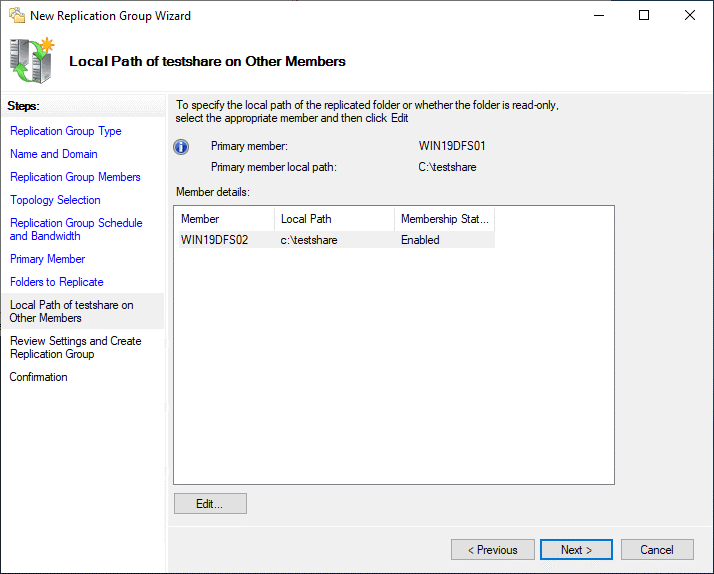Return to Folders to Replicate step
This screenshot has width=714, height=574.
coord(57,282)
